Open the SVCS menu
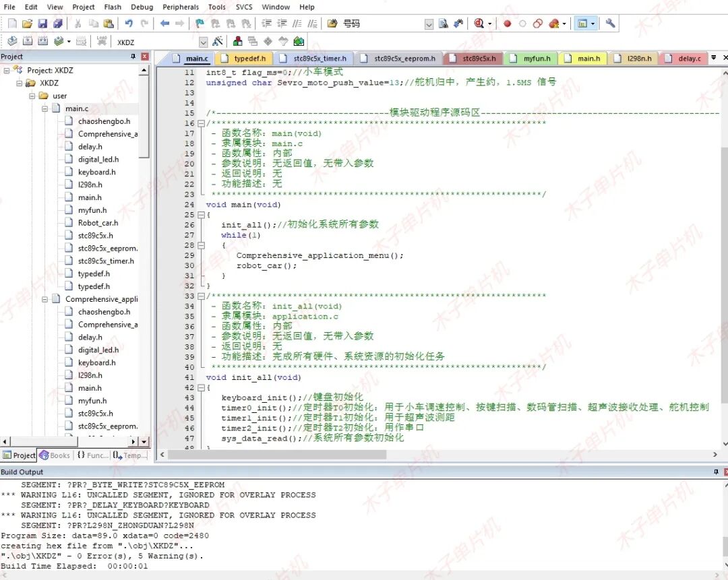Image resolution: width=728 pixels, height=580 pixels. [x=244, y=7]
